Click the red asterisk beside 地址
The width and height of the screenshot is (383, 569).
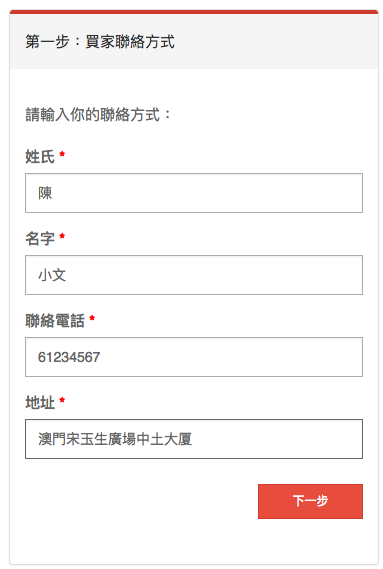(62, 400)
